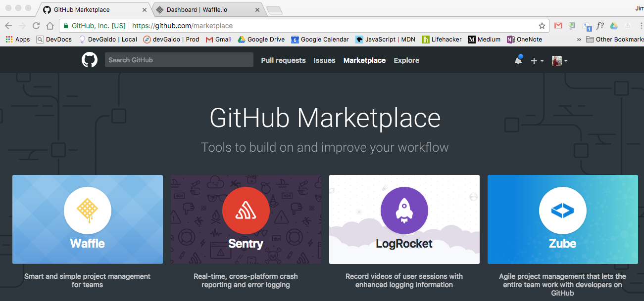Open the Pull requests link
This screenshot has height=301, width=644.
pyautogui.click(x=283, y=60)
